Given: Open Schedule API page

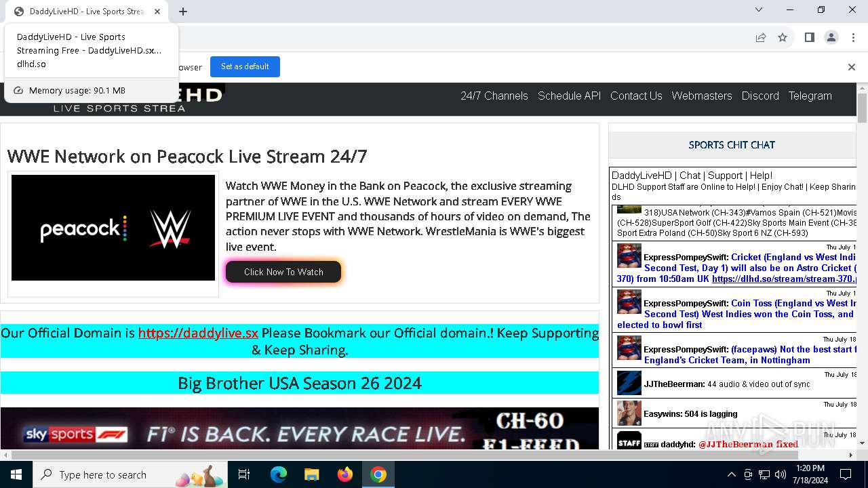Looking at the screenshot, I should tap(570, 96).
